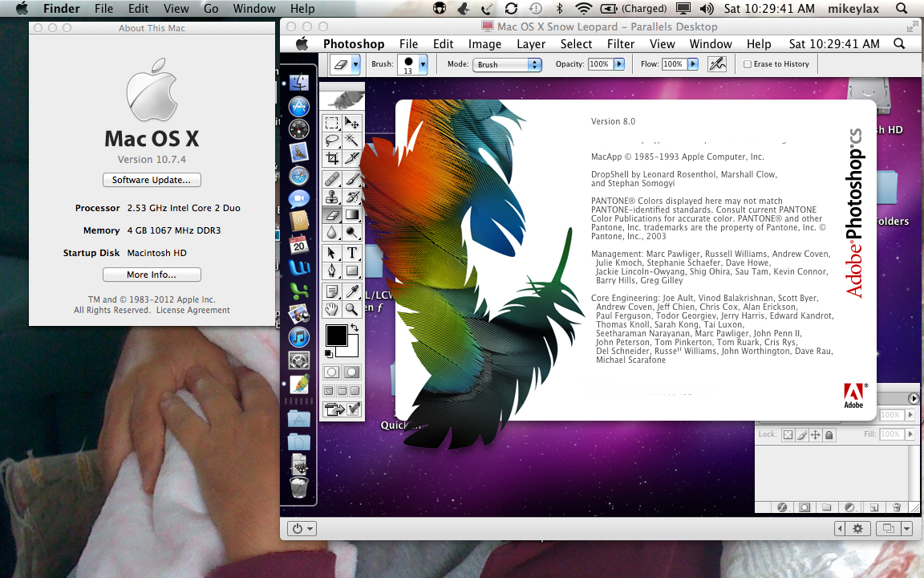Open the Finder Go menu

coord(211,8)
